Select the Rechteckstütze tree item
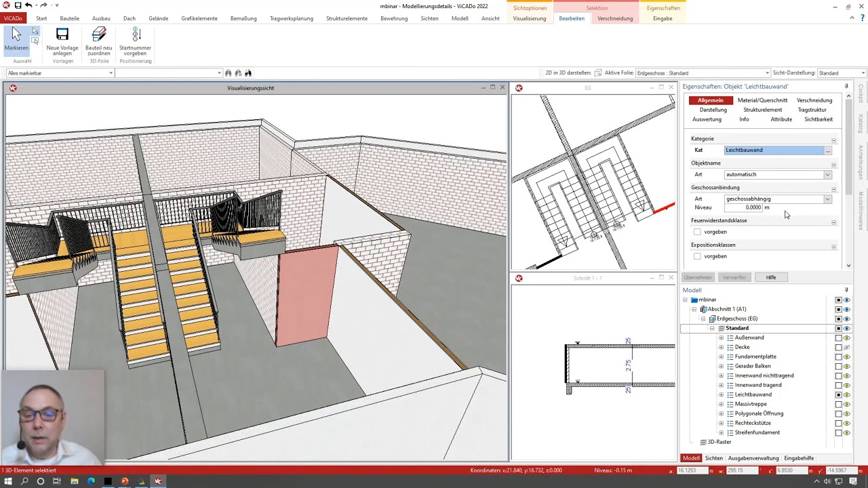Screen dimensions: 868x488 [753, 423]
